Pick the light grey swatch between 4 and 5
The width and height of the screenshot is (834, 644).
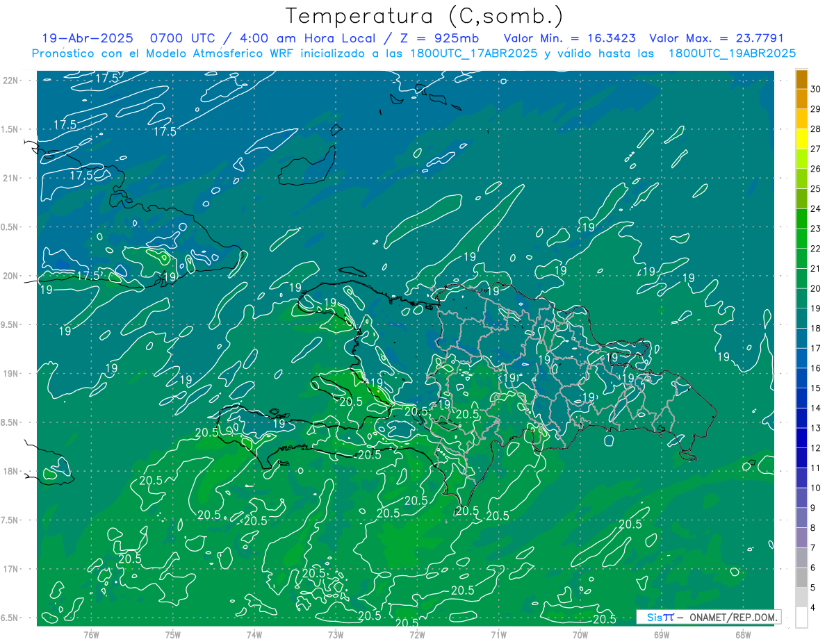click(801, 597)
